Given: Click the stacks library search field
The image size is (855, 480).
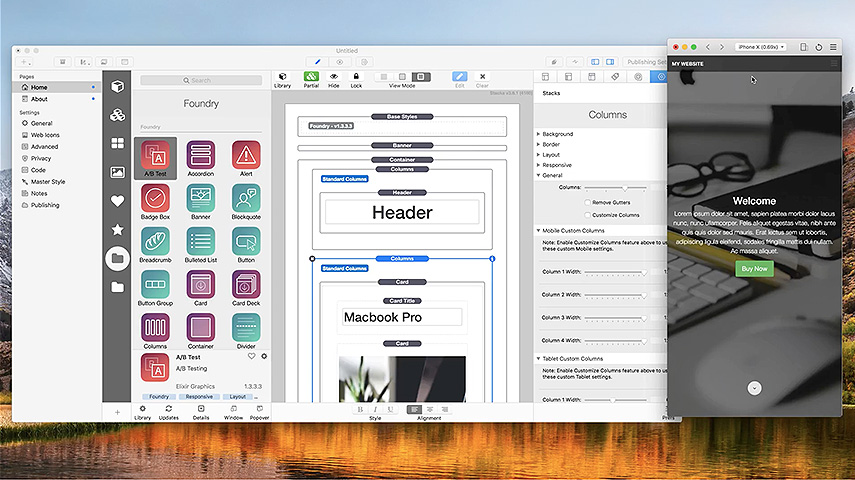Looking at the screenshot, I should [200, 80].
